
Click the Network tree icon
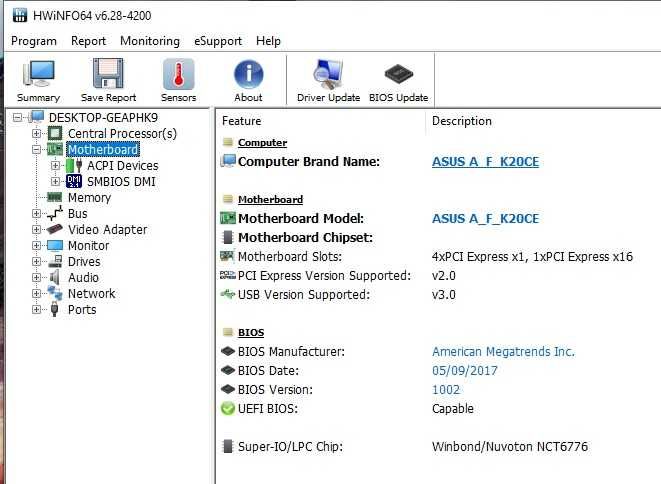[x=55, y=293]
